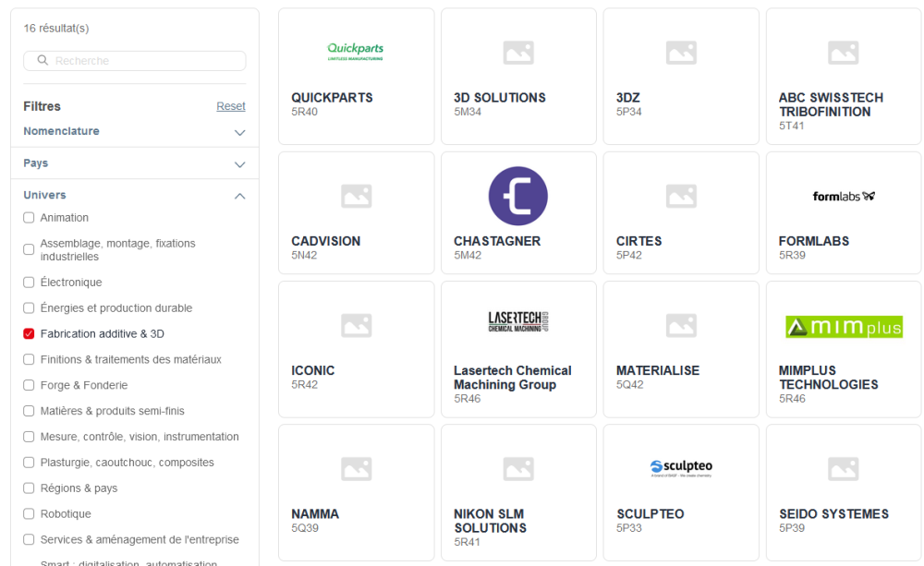Open the Quickparts logo image
The image size is (924, 566).
(x=356, y=52)
